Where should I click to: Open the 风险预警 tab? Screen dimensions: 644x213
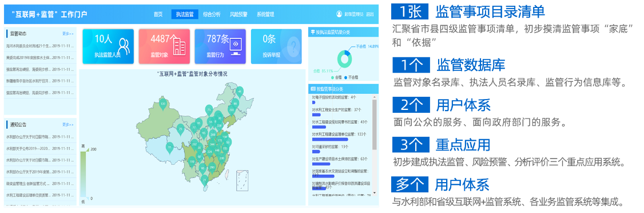[x=238, y=14]
